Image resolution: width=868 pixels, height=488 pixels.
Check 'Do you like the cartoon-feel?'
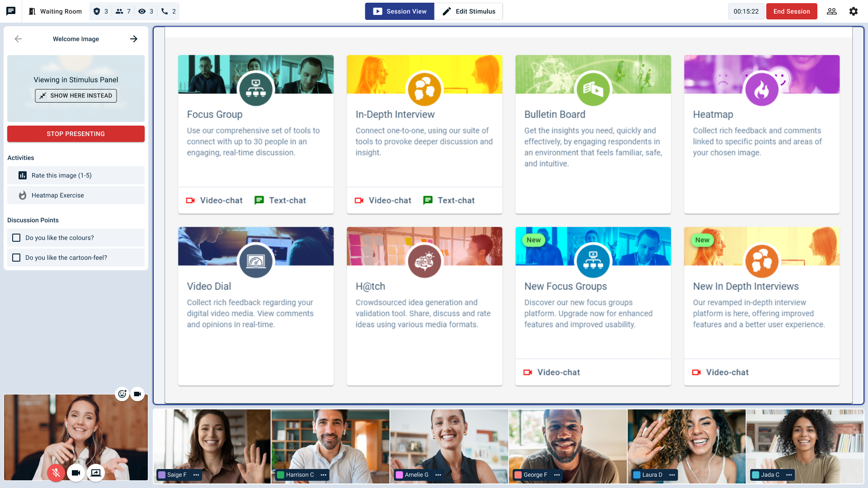click(16, 258)
